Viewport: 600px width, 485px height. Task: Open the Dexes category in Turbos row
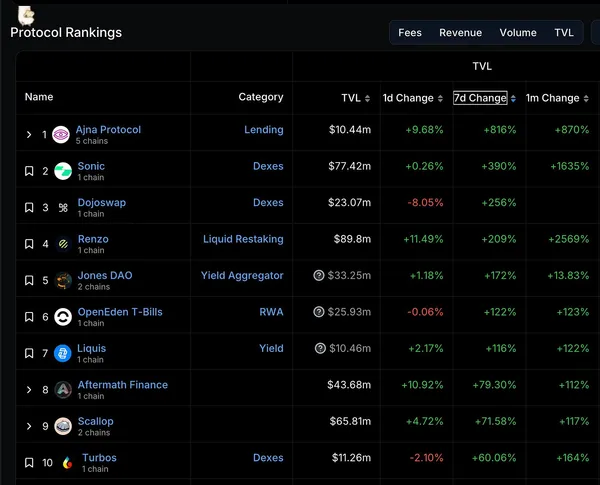pyautogui.click(x=268, y=458)
